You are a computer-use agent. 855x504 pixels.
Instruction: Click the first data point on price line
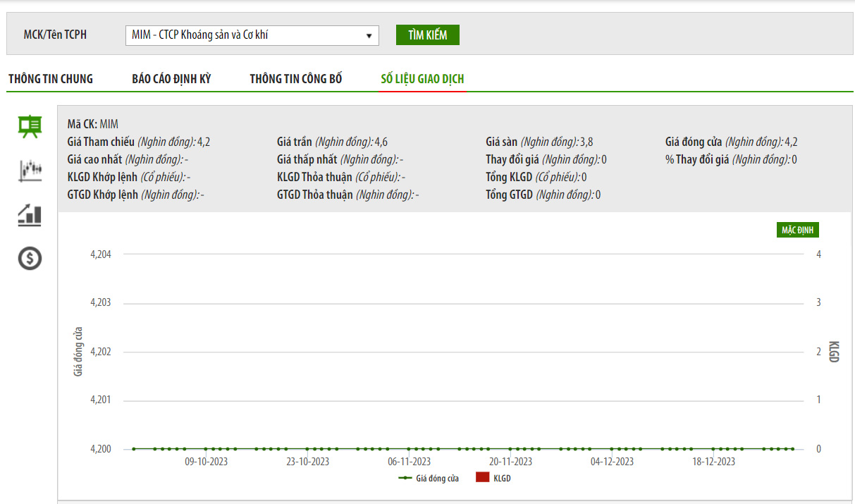click(133, 448)
